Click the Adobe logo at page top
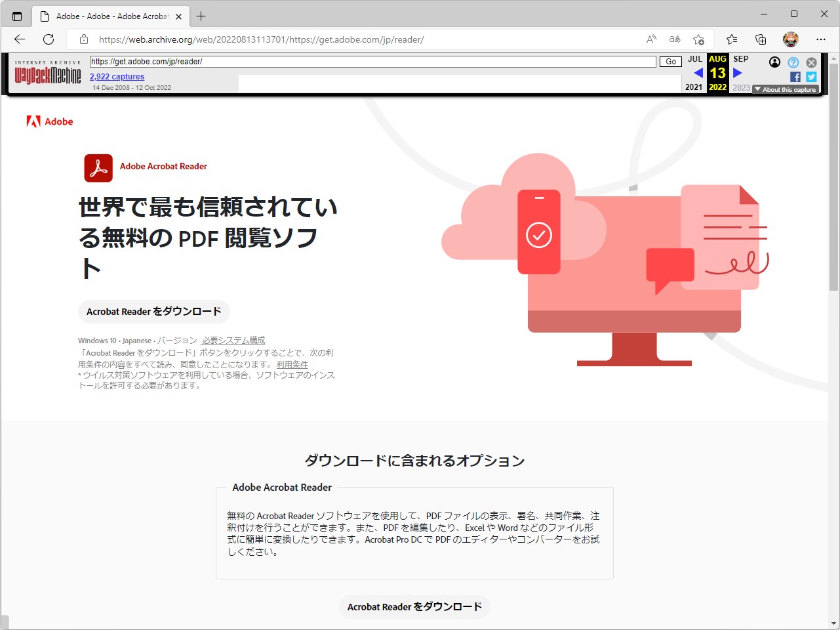Viewport: 840px width, 630px height. pyautogui.click(x=49, y=121)
